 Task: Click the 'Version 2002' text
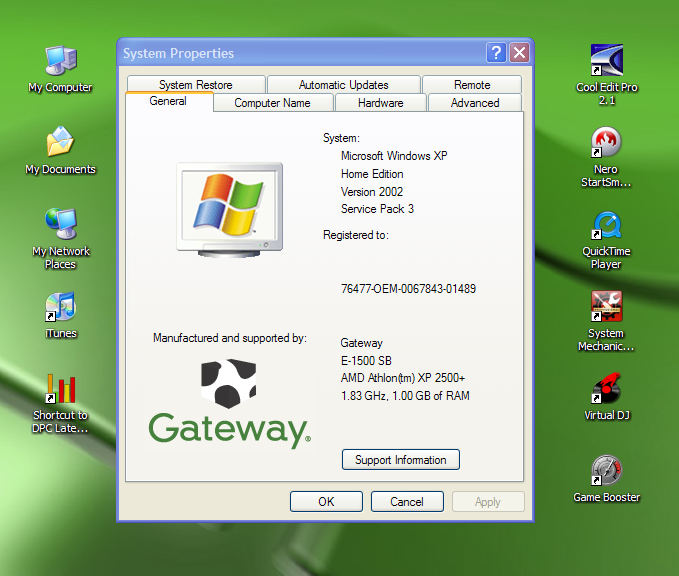372,192
